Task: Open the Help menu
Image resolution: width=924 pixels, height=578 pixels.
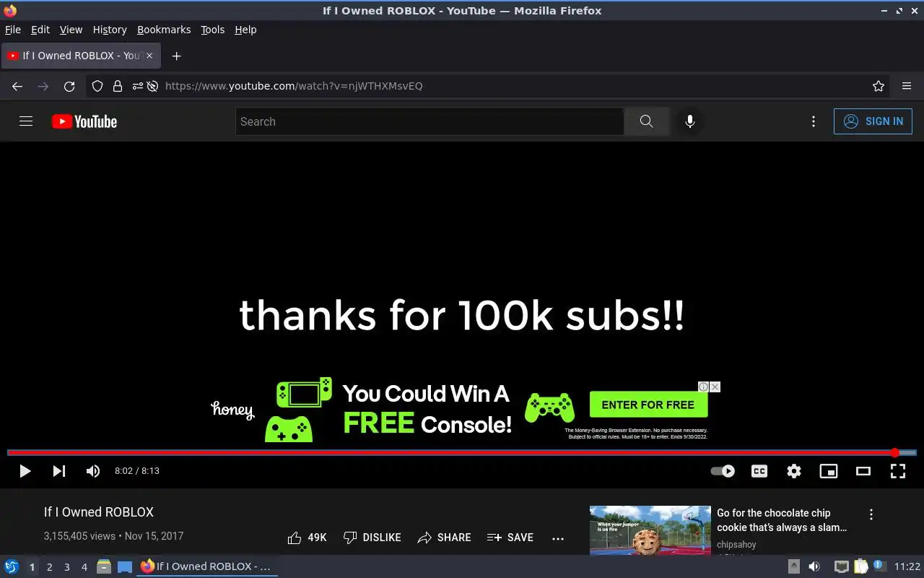Action: [x=245, y=30]
